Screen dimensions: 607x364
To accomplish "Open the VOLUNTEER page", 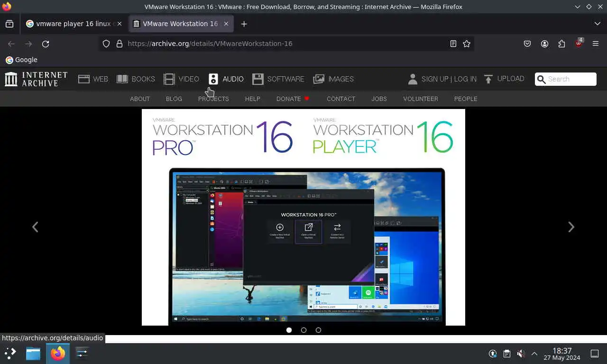I will (x=421, y=99).
